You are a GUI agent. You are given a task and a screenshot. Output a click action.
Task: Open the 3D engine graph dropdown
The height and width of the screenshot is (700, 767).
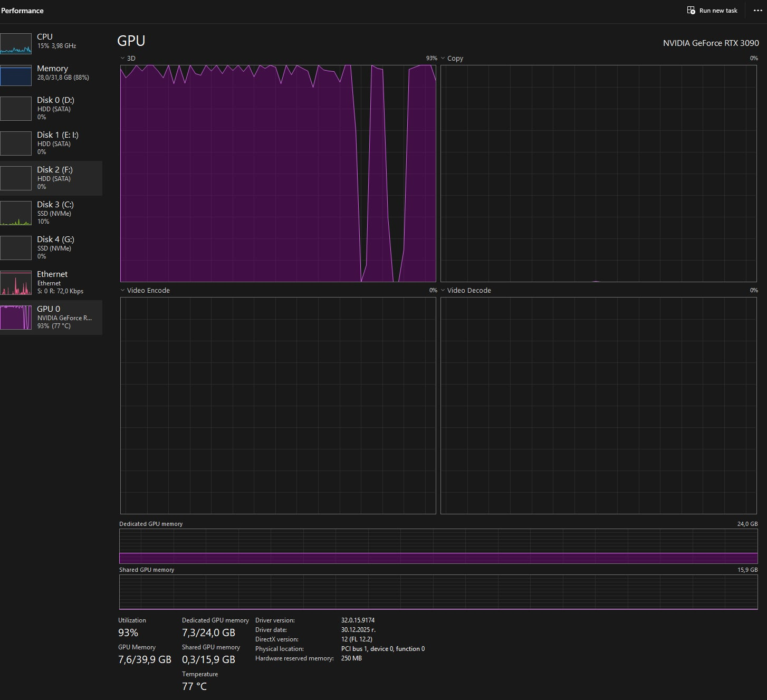coord(123,59)
